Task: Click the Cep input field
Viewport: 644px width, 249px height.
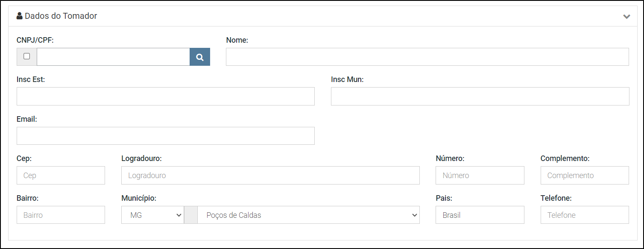Action: coord(61,175)
